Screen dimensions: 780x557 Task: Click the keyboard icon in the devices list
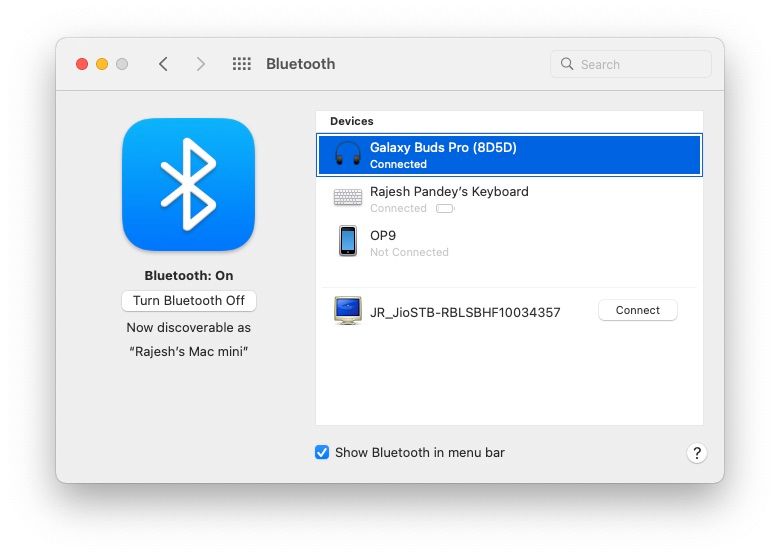click(347, 198)
